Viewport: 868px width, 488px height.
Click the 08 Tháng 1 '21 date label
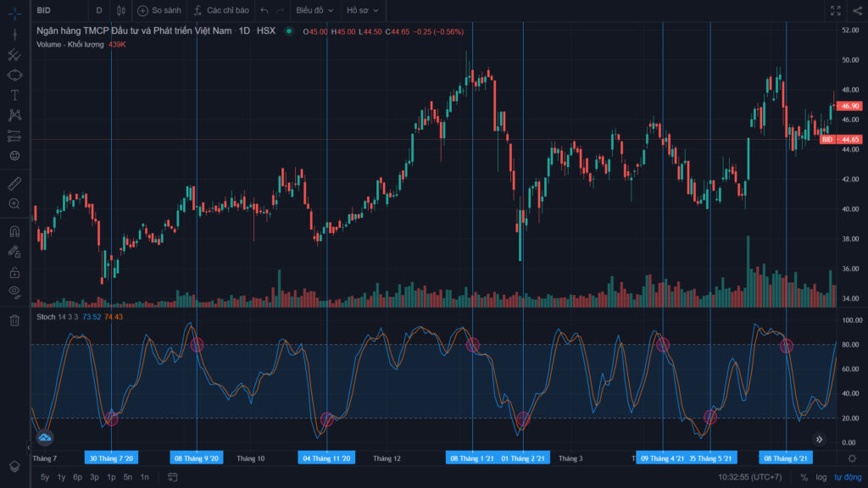pyautogui.click(x=471, y=458)
